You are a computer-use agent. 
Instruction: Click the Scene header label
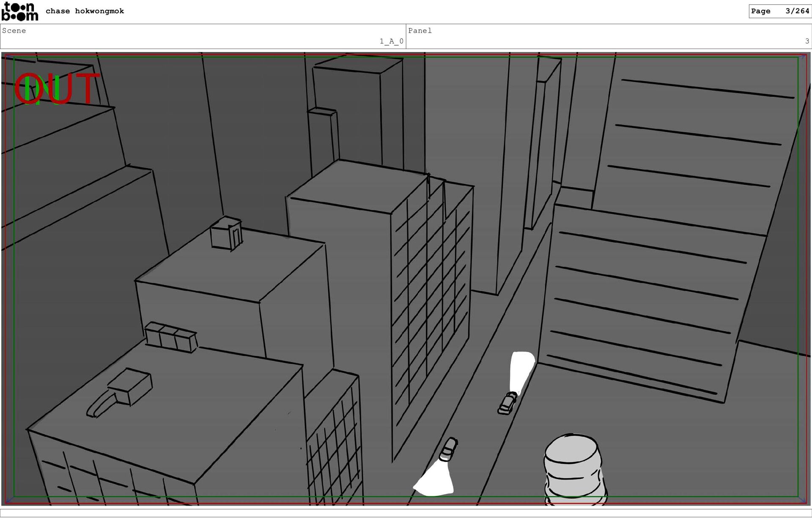point(14,31)
